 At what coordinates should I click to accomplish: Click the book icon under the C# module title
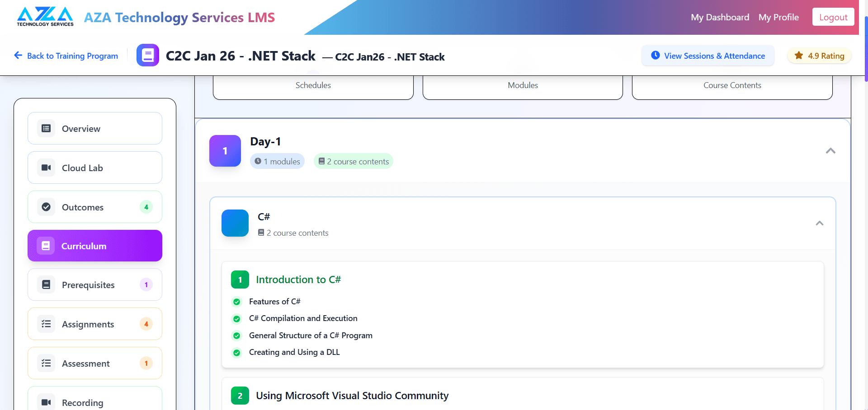tap(261, 233)
